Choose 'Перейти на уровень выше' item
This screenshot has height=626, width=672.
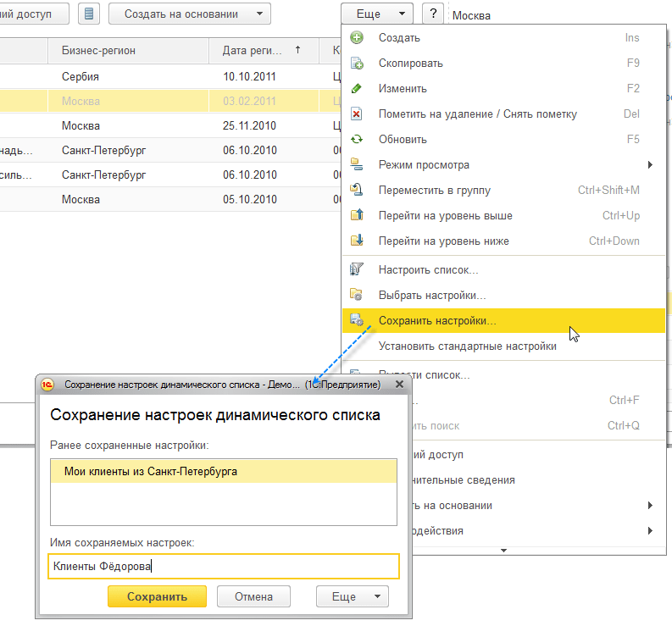pyautogui.click(x=503, y=215)
